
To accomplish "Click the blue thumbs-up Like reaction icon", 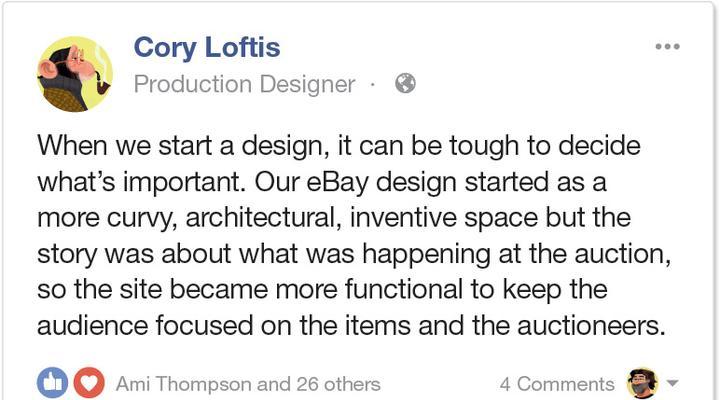I will (x=52, y=383).
